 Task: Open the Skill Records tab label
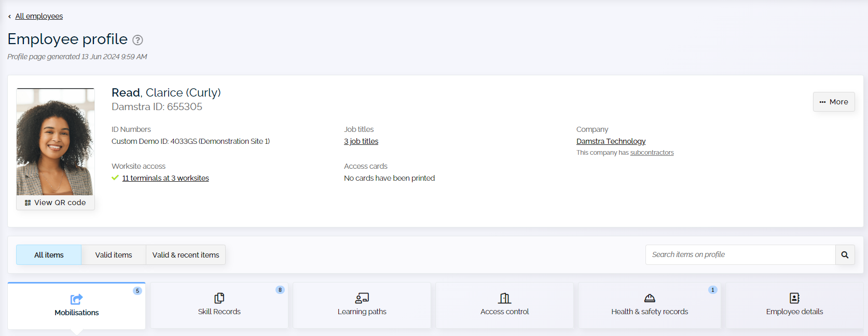[219, 312]
